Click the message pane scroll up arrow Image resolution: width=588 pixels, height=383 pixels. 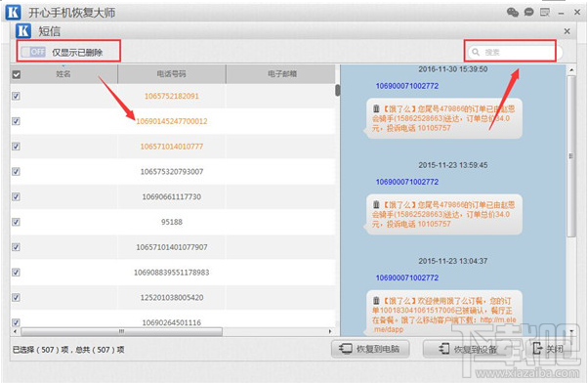pyautogui.click(x=571, y=69)
